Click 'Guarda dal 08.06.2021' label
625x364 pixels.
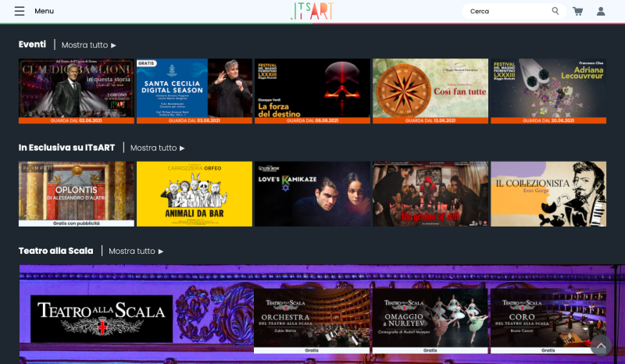[312, 120]
